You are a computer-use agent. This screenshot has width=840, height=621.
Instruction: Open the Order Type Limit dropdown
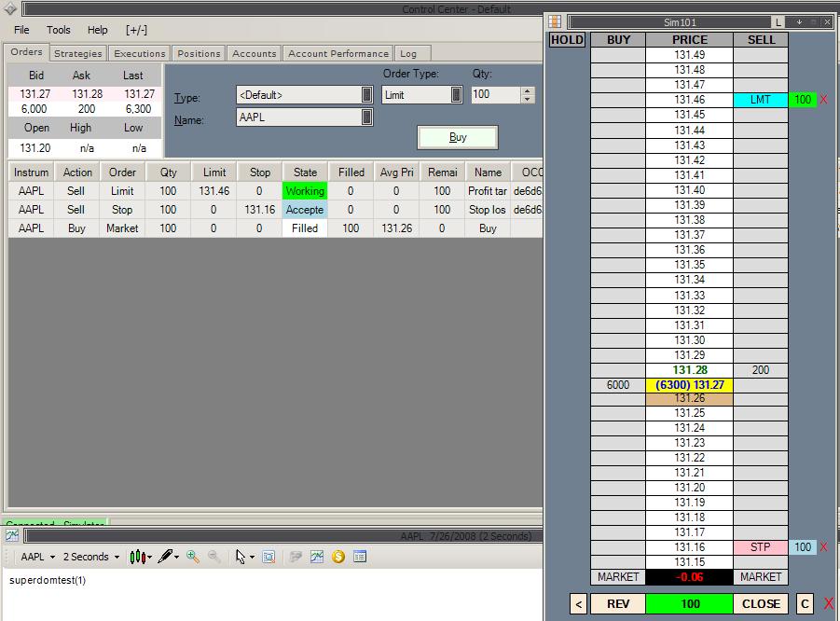422,95
